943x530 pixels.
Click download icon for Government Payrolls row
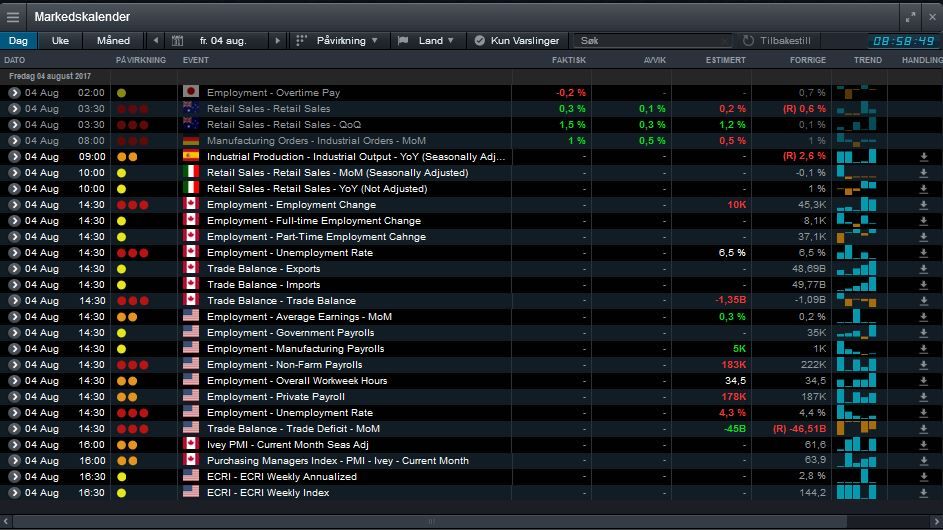[924, 333]
